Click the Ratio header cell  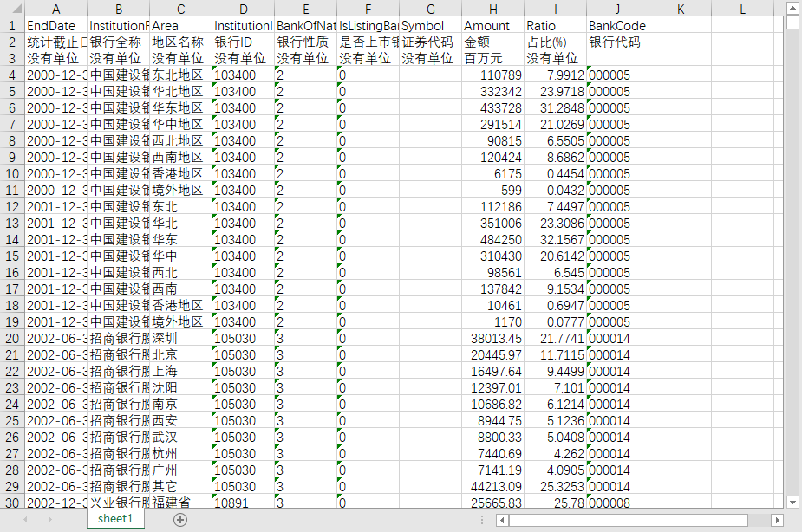[x=556, y=25]
